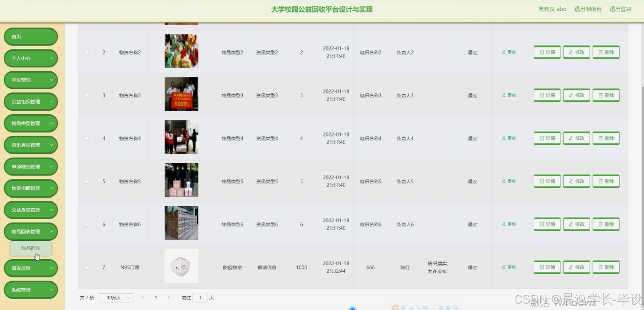The image size is (644, 310).
Task: Expand the 资讯类型管理 sidebar menu
Action: coord(31,145)
